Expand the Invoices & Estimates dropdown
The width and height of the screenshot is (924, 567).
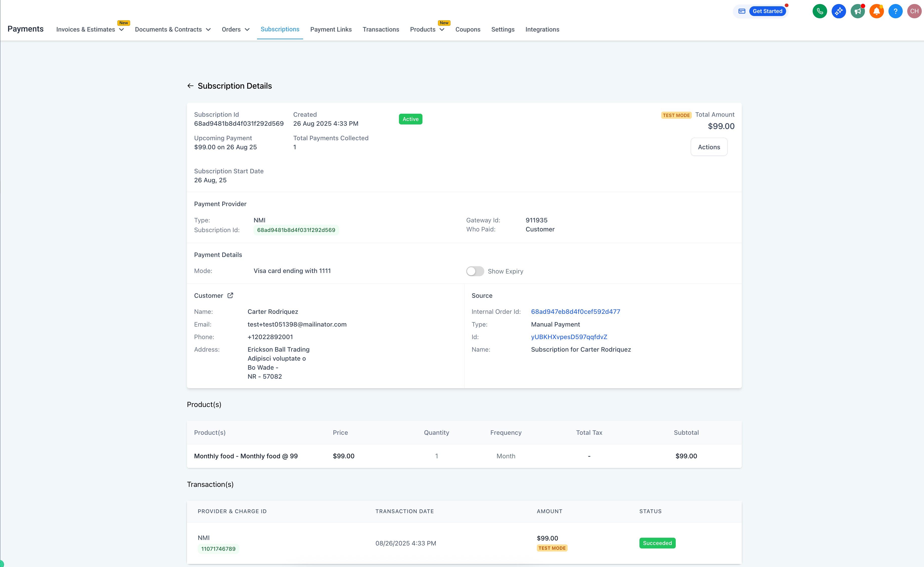pyautogui.click(x=90, y=29)
